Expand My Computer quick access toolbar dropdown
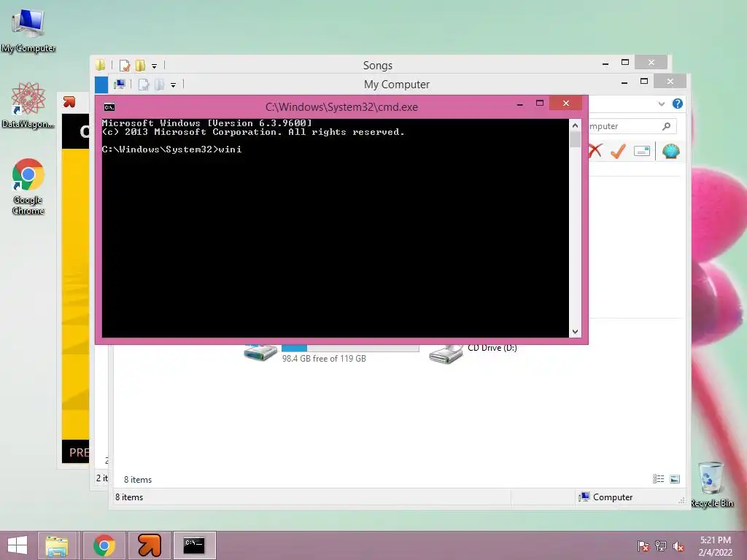The height and width of the screenshot is (560, 747). [x=174, y=85]
